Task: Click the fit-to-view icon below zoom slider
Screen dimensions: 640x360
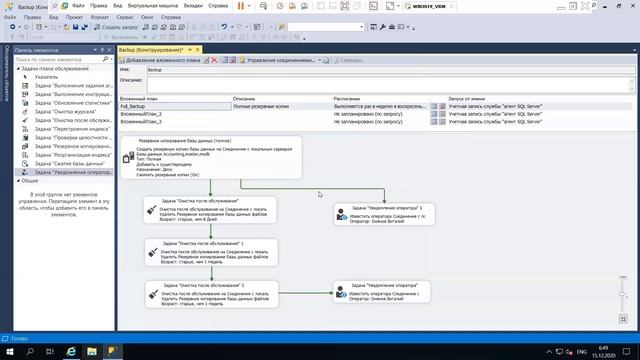Action: click(623, 319)
